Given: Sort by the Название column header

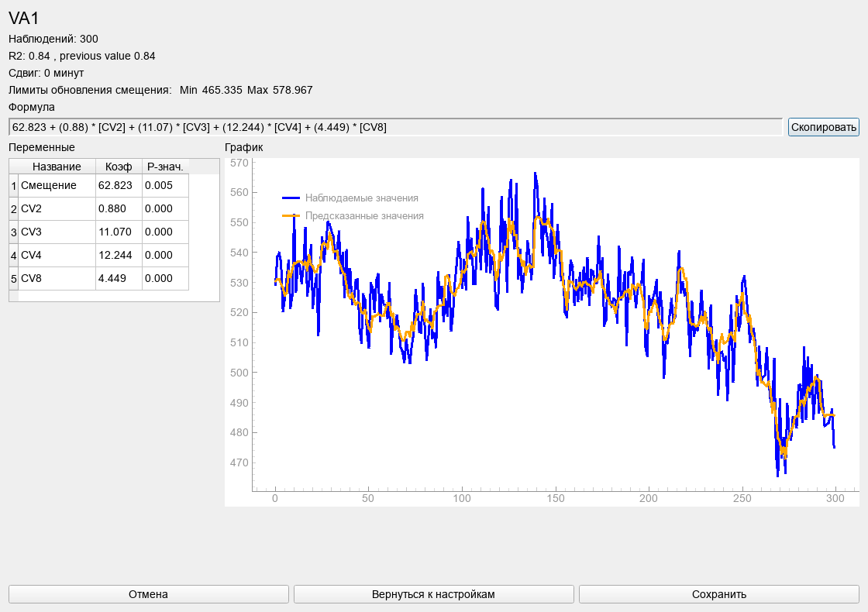Looking at the screenshot, I should 57,167.
